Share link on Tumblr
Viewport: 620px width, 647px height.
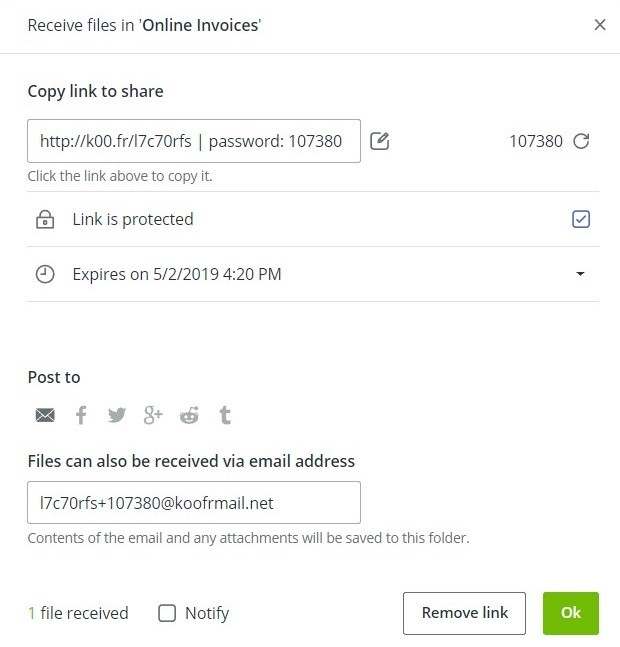[225, 415]
